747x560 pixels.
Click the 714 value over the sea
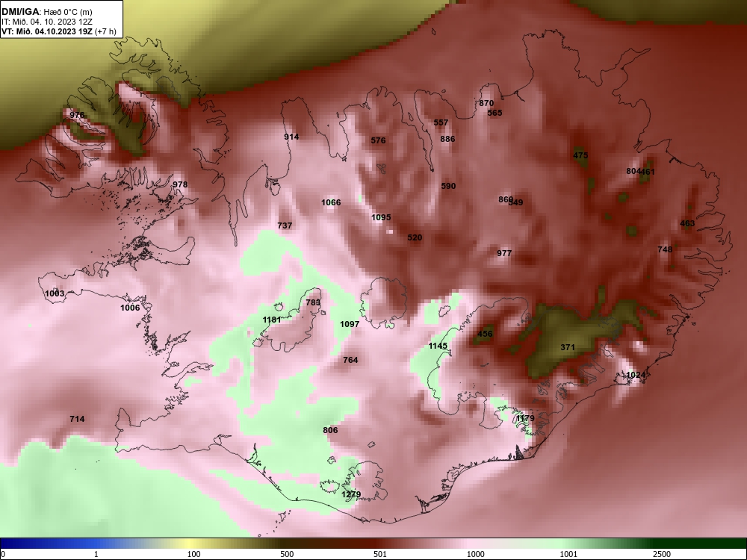[x=77, y=419]
